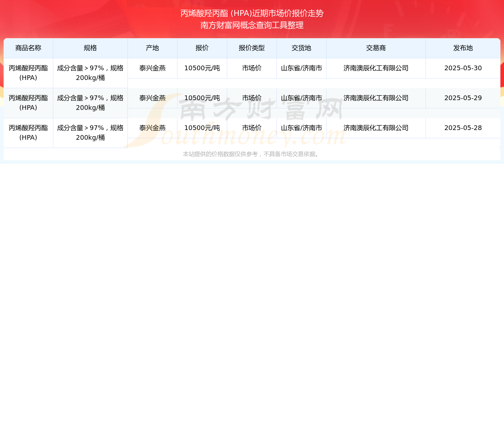
Task: Select the 产地 column header
Action: tap(153, 48)
